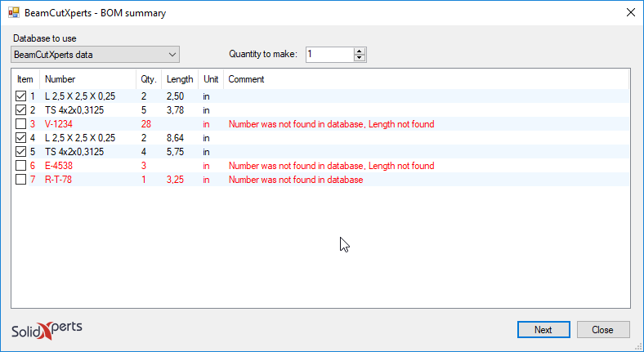The height and width of the screenshot is (352, 644).
Task: Close the BOM summary window
Action: tap(631, 13)
